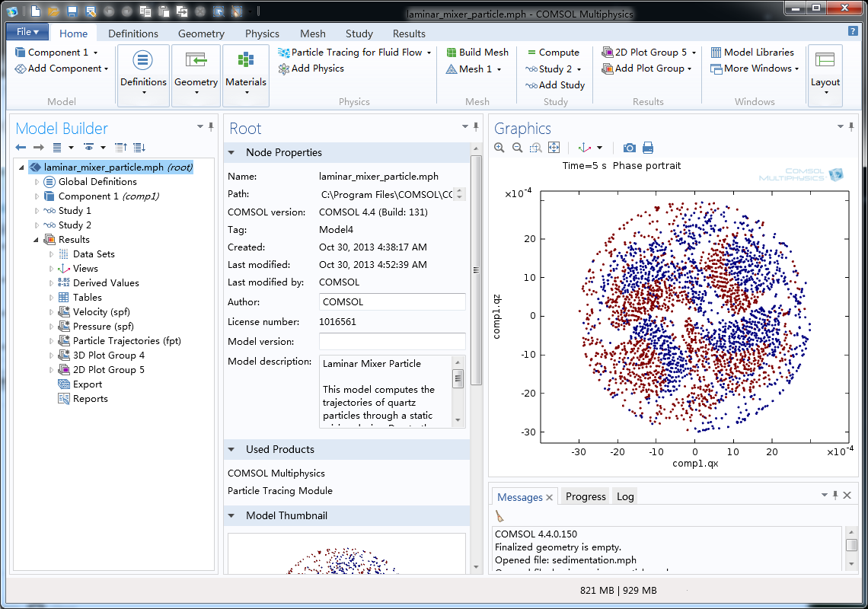Click the Zoom In icon in Graphics
The height and width of the screenshot is (609, 868).
pyautogui.click(x=499, y=148)
